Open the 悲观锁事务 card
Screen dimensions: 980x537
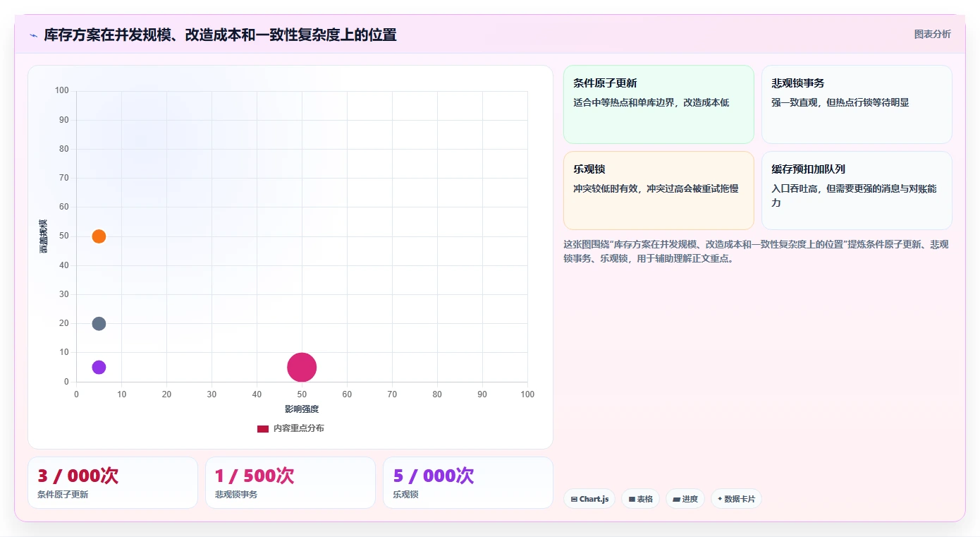[x=857, y=104]
